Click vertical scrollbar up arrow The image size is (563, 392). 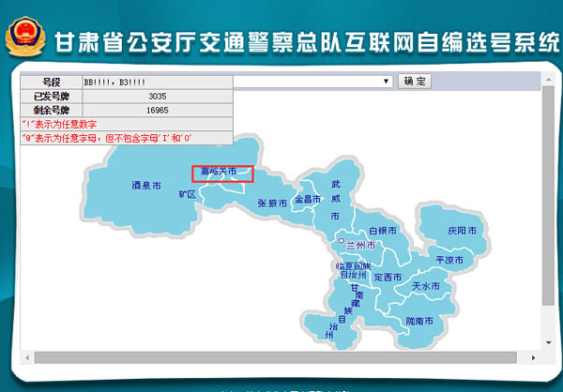point(548,80)
